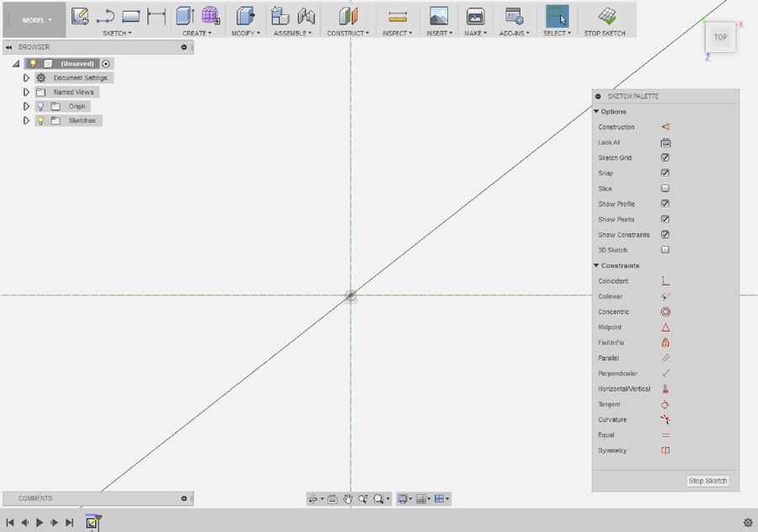This screenshot has width=758, height=532.
Task: Apply the Concentric constraint
Action: (665, 311)
